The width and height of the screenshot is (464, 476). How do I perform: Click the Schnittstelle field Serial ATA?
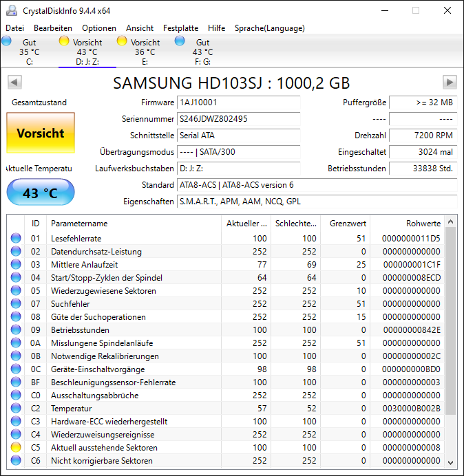tap(239, 136)
